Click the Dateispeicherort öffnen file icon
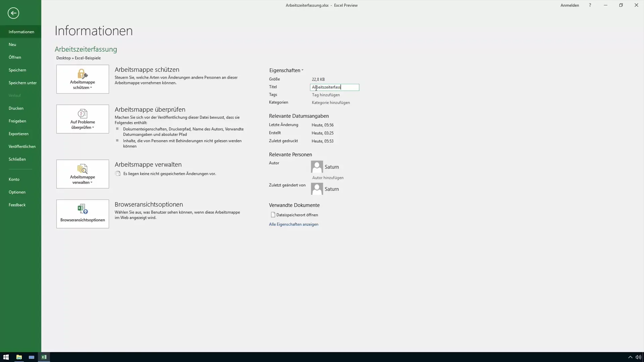 click(x=272, y=215)
